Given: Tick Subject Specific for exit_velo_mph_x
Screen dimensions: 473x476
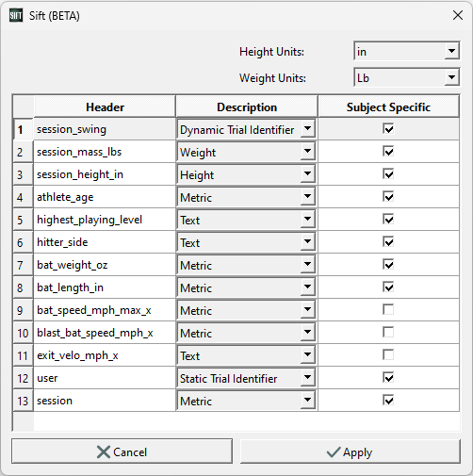Looking at the screenshot, I should (x=388, y=355).
